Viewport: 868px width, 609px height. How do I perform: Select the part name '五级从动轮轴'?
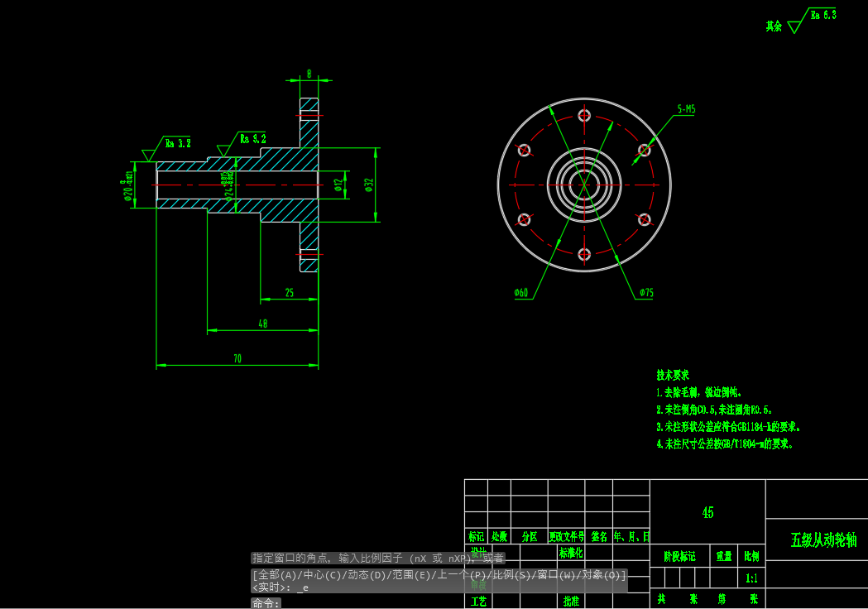823,539
